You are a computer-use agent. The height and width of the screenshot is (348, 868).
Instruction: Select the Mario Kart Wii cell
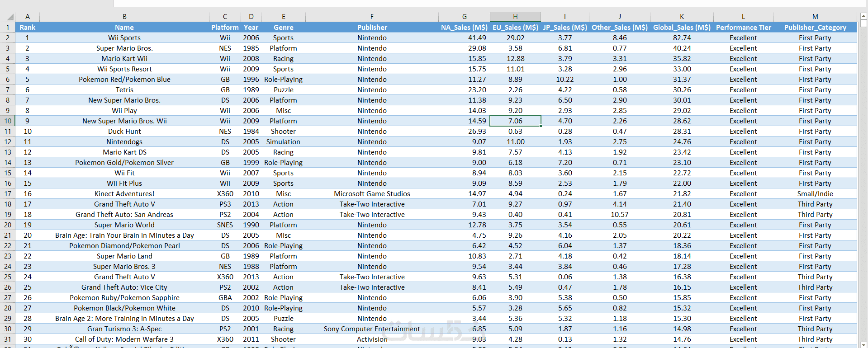click(x=124, y=59)
